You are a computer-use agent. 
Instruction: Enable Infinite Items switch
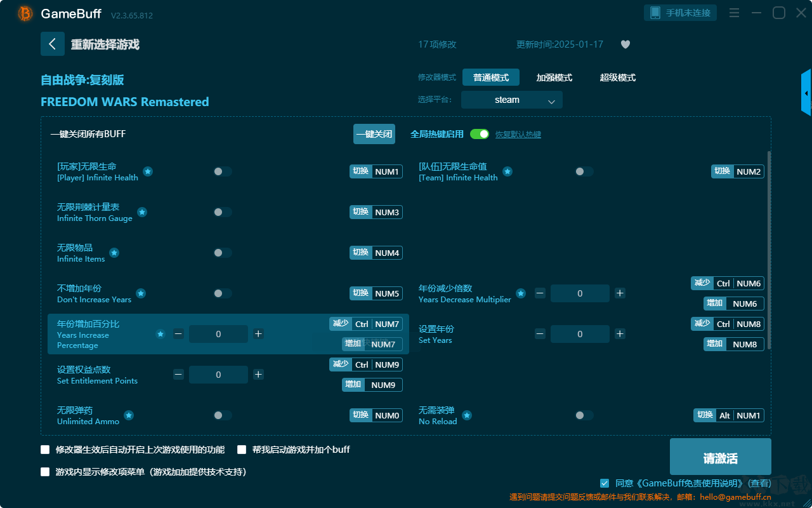[223, 253]
